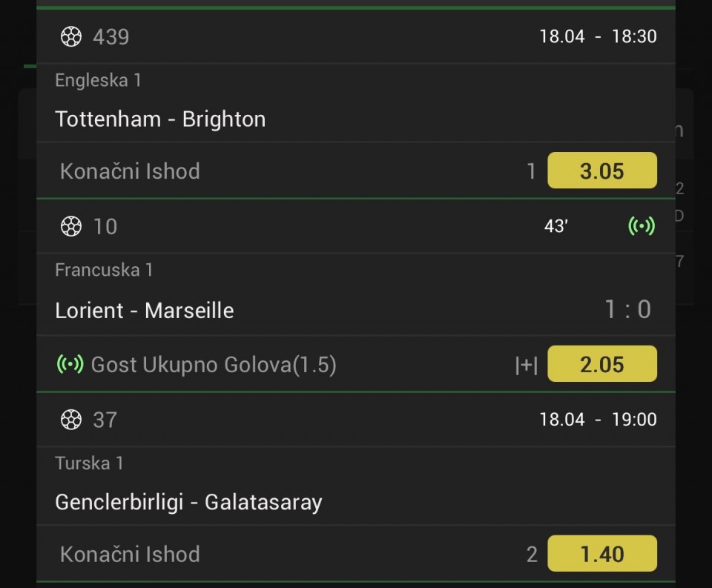
Task: Open the Genclerbirligi - Galatasaray match
Action: [188, 503]
